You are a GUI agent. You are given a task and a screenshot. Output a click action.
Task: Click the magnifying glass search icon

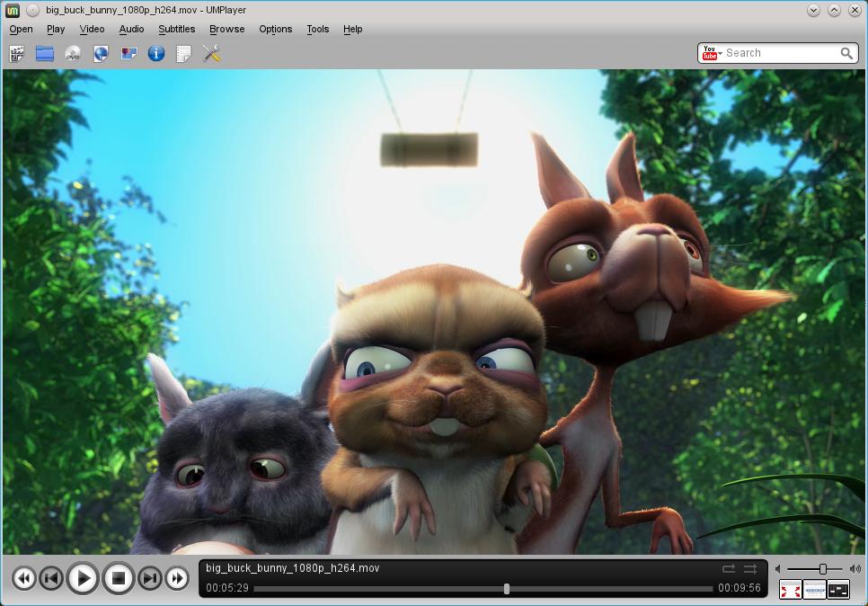tap(846, 53)
